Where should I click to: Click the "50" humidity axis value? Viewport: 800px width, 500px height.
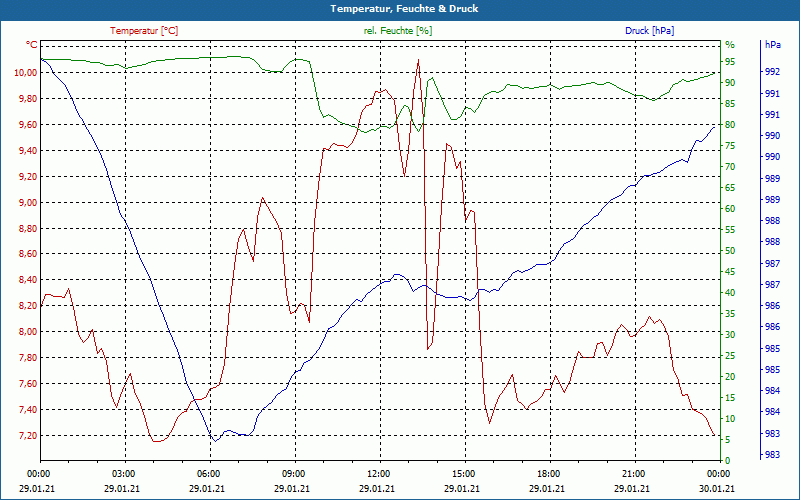tap(730, 251)
